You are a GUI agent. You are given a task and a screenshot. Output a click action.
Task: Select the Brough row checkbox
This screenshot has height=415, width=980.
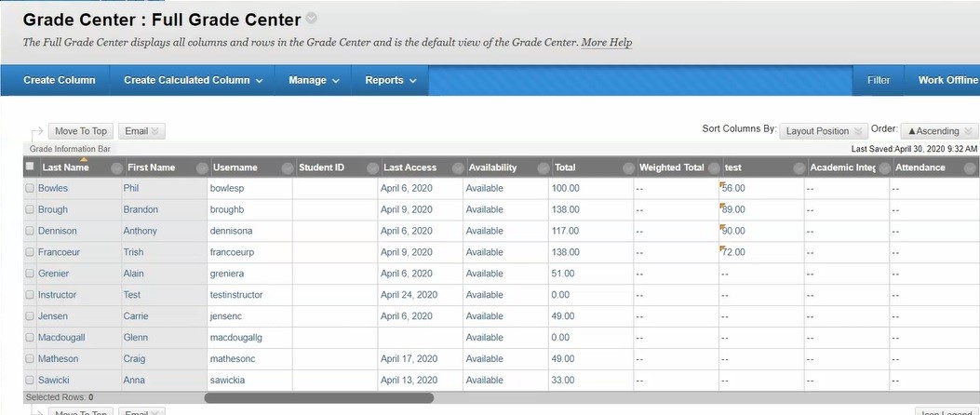pyautogui.click(x=30, y=209)
